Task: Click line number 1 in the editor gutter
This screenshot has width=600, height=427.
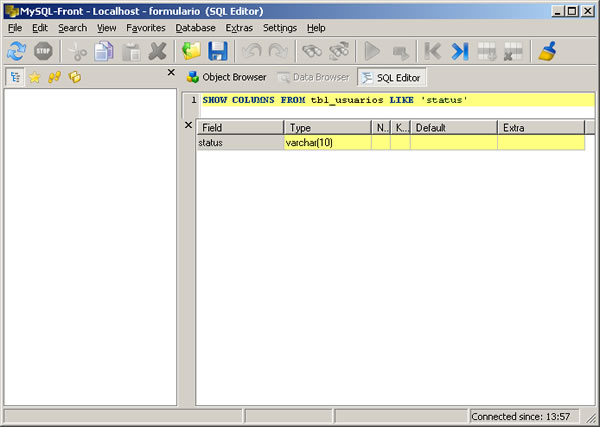Action: [x=194, y=100]
